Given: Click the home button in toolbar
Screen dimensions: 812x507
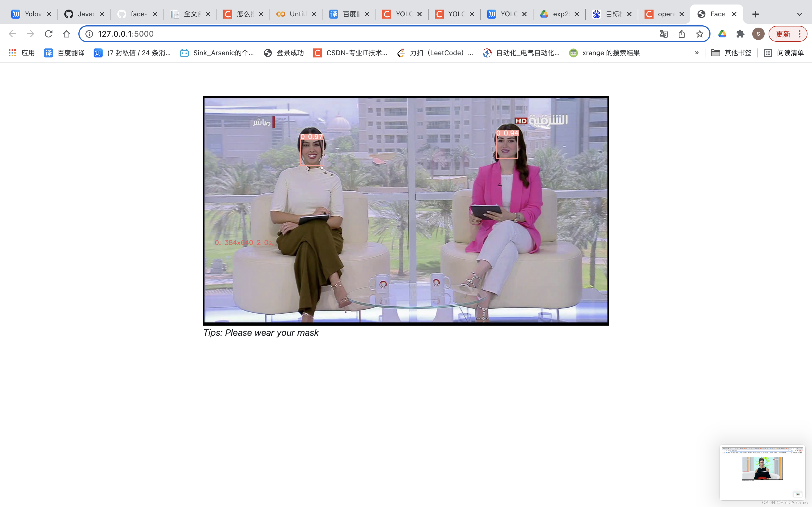Looking at the screenshot, I should pos(67,34).
